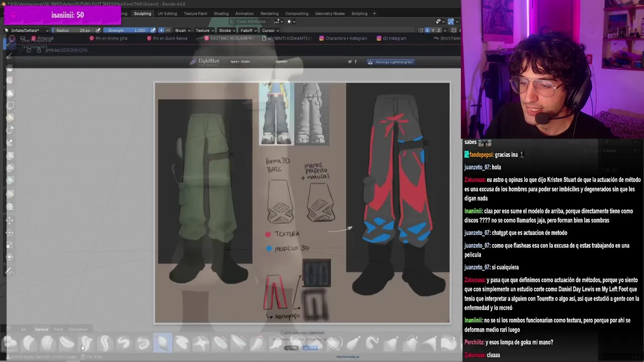Open the Texture dropdown

204,30
